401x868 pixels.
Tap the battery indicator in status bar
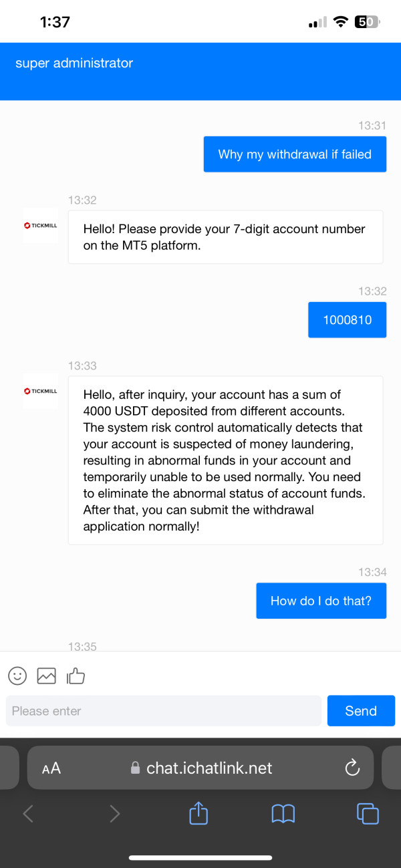tap(367, 22)
